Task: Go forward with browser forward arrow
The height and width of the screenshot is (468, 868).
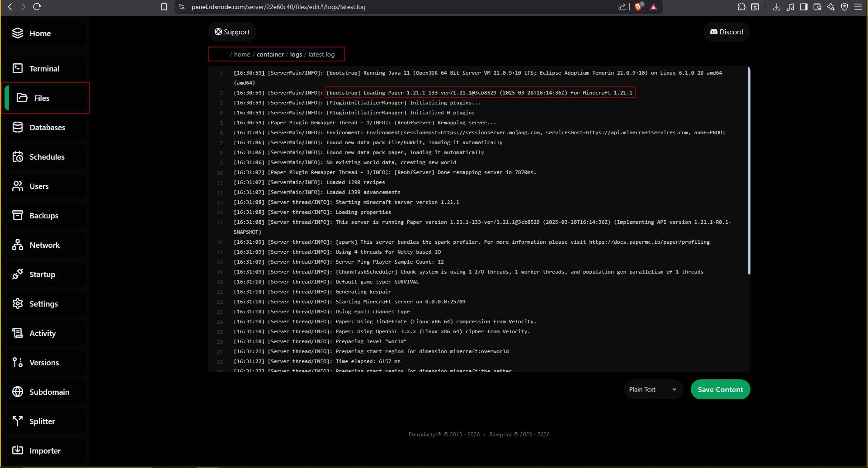Action: [24, 7]
